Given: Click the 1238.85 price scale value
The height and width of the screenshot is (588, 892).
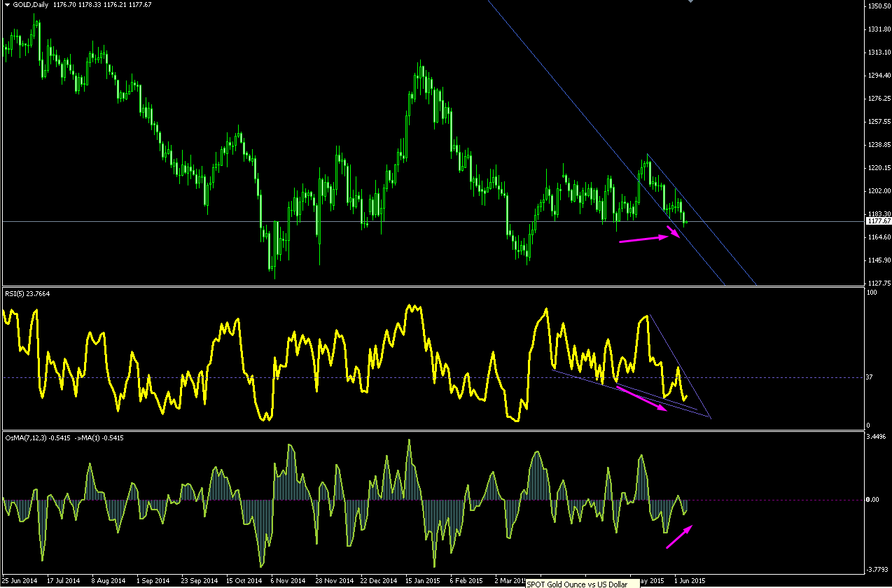Looking at the screenshot, I should (878, 145).
